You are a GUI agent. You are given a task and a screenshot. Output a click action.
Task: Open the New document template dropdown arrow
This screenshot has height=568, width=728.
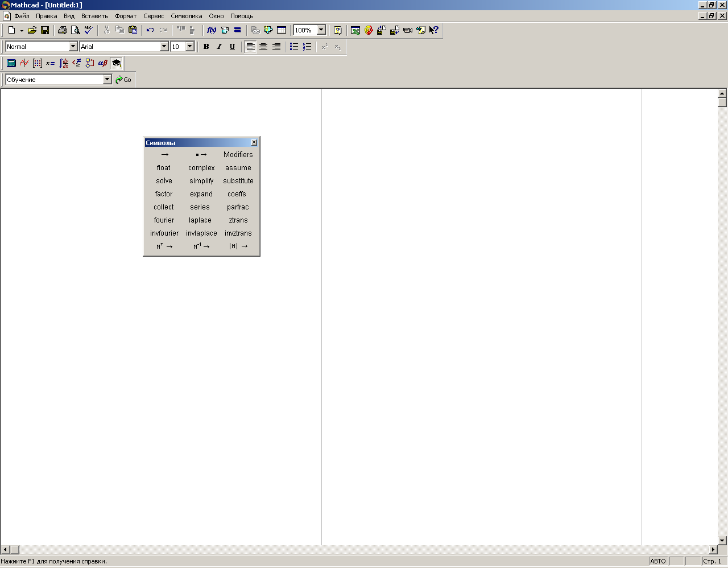22,31
